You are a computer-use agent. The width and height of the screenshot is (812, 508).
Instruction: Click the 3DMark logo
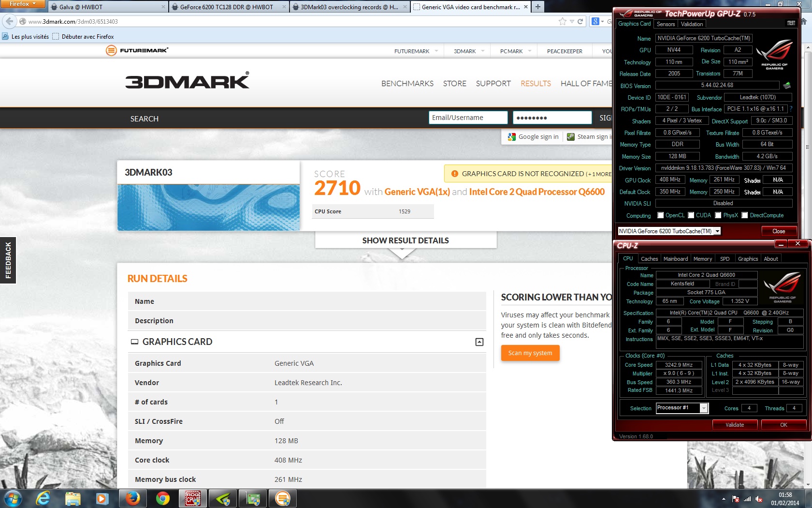pyautogui.click(x=188, y=81)
